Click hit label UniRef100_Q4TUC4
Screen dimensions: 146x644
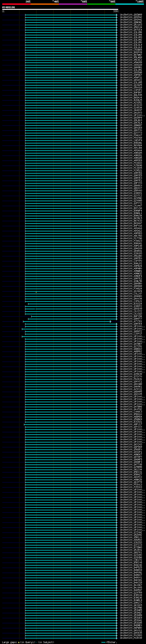click(131, 30)
